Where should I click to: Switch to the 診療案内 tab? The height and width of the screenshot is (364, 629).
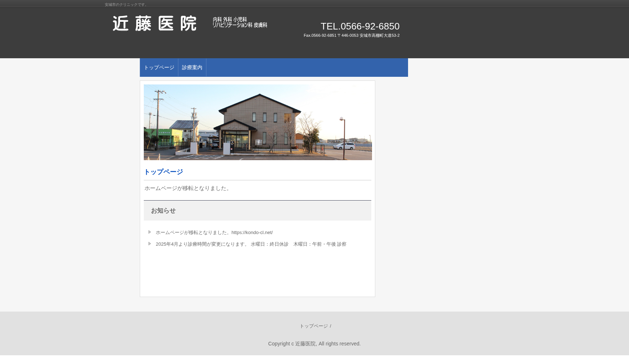tap(192, 67)
